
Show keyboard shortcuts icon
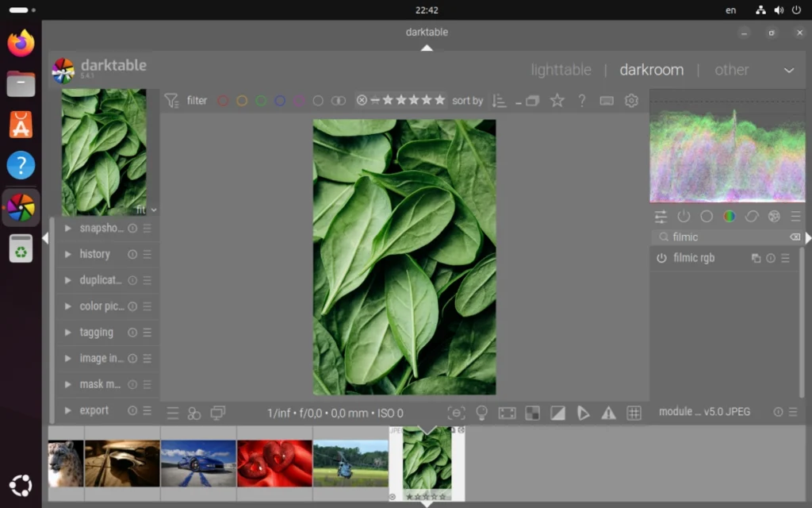tap(607, 101)
